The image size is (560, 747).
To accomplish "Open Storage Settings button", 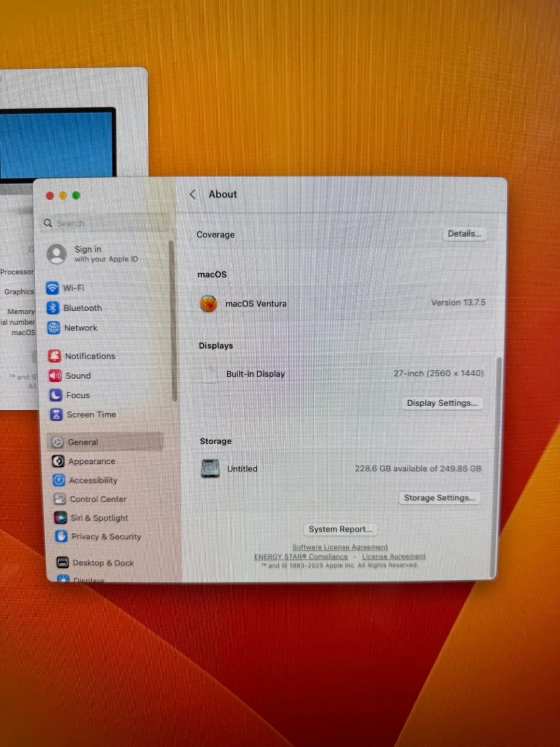I will click(x=439, y=497).
